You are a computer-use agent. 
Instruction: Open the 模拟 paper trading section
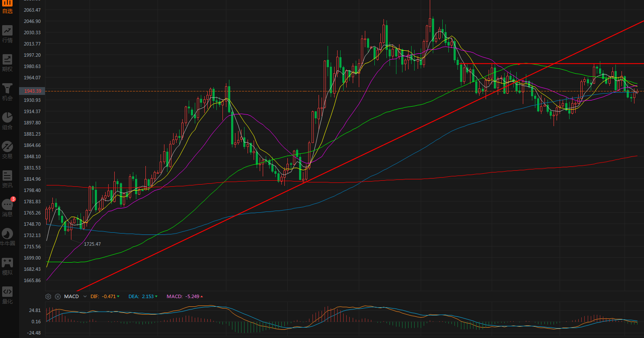[x=7, y=266]
